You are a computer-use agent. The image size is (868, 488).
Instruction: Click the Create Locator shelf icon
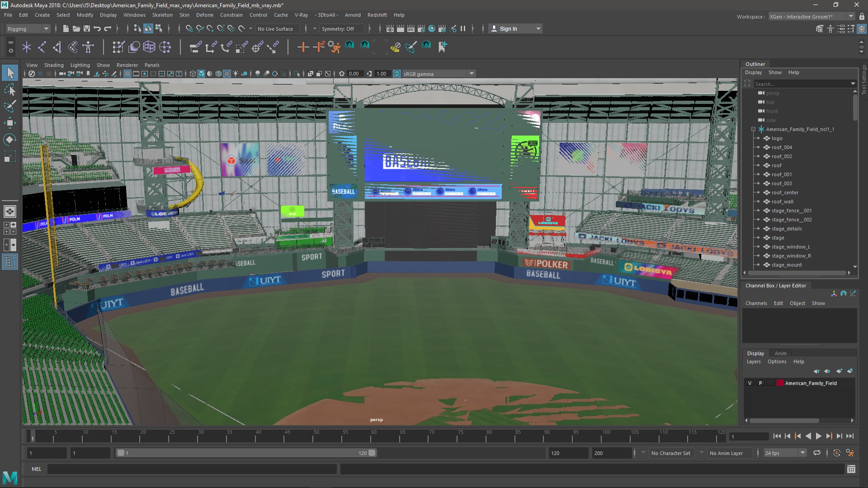click(x=27, y=47)
